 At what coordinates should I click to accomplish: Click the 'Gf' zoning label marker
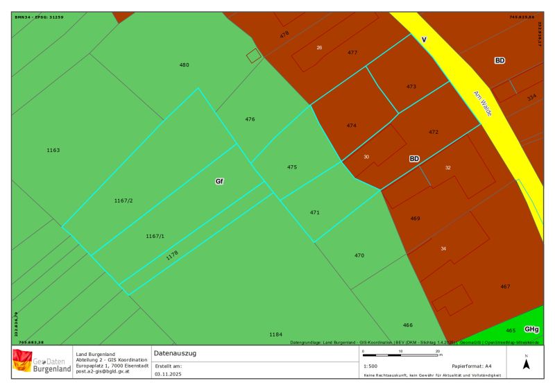219,181
